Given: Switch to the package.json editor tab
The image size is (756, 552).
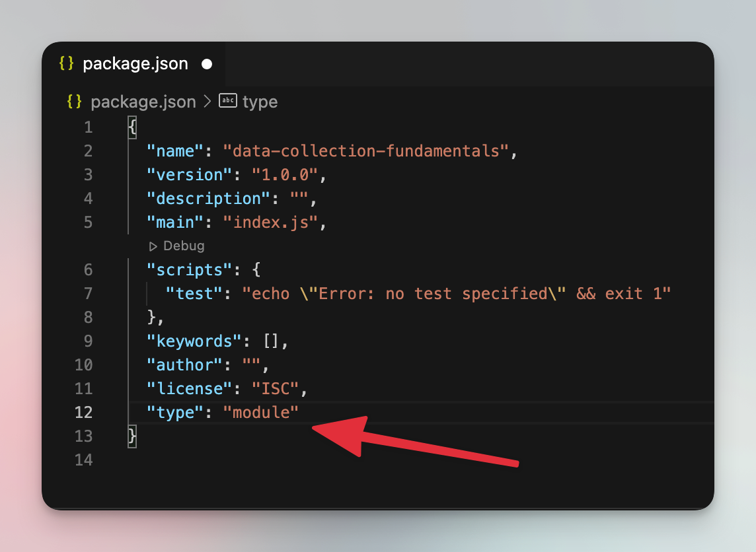Looking at the screenshot, I should [x=135, y=63].
